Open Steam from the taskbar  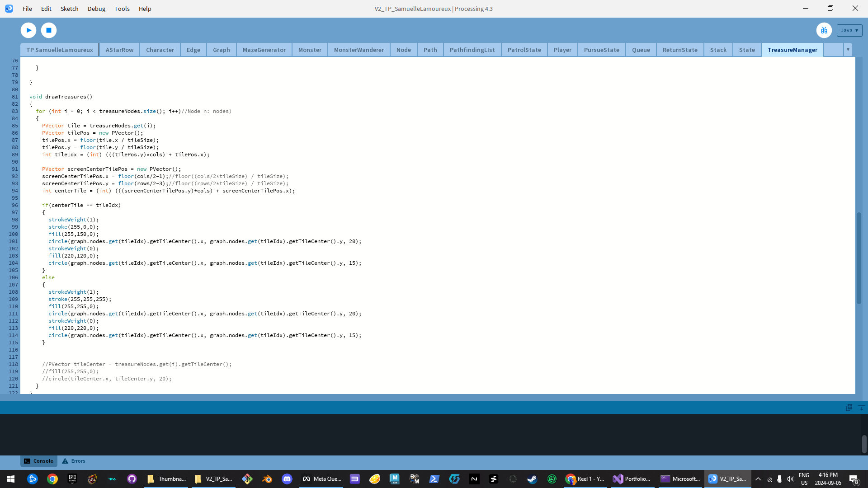(x=532, y=479)
